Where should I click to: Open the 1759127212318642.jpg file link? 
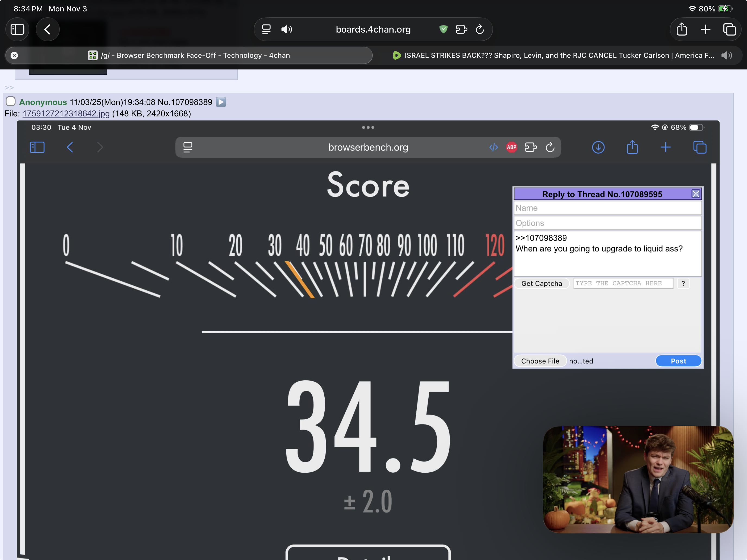click(66, 114)
